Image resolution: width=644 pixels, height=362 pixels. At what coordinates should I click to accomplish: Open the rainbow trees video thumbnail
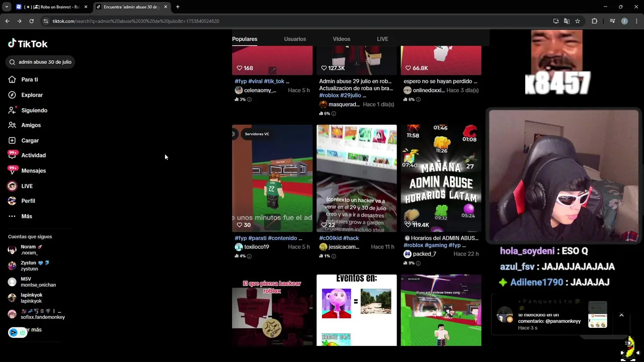(441, 310)
